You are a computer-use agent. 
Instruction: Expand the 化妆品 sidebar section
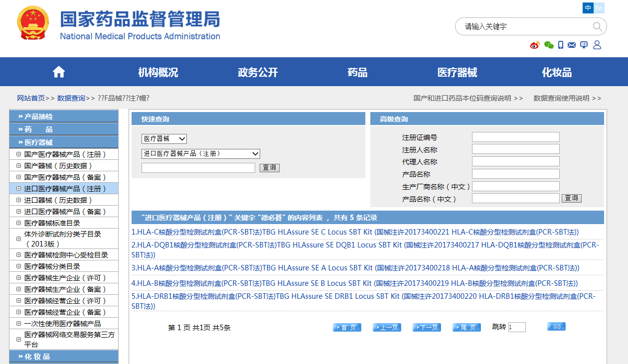64,357
